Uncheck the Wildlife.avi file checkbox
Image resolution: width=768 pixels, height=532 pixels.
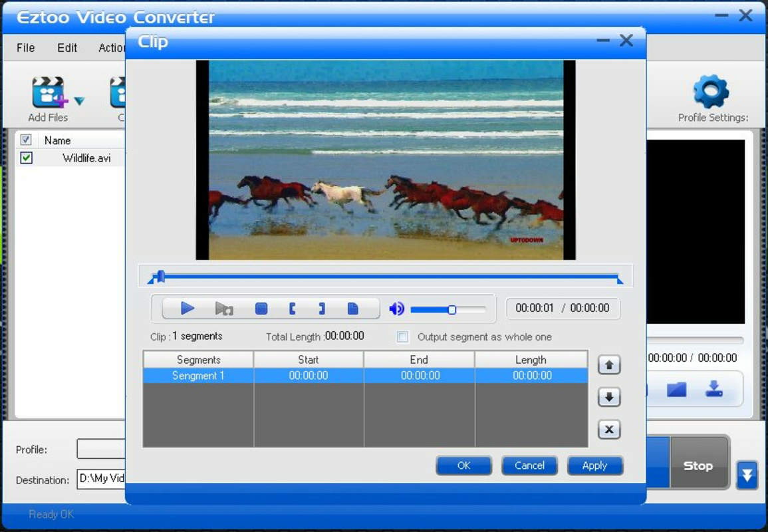tap(27, 158)
